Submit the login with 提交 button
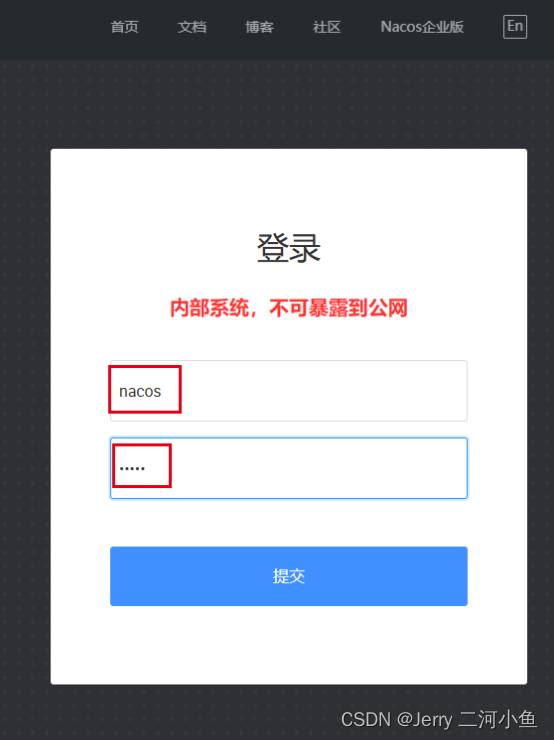Screen dimensions: 554x740 pyautogui.click(x=289, y=576)
